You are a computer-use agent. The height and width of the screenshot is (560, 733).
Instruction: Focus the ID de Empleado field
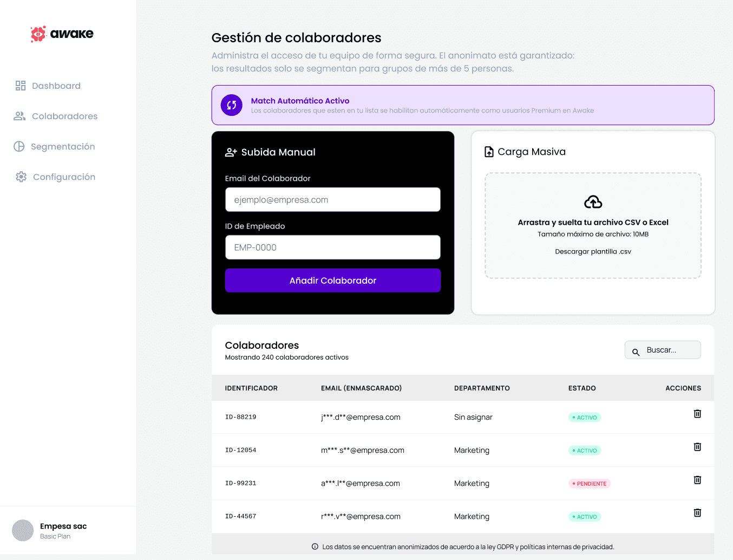coord(333,247)
